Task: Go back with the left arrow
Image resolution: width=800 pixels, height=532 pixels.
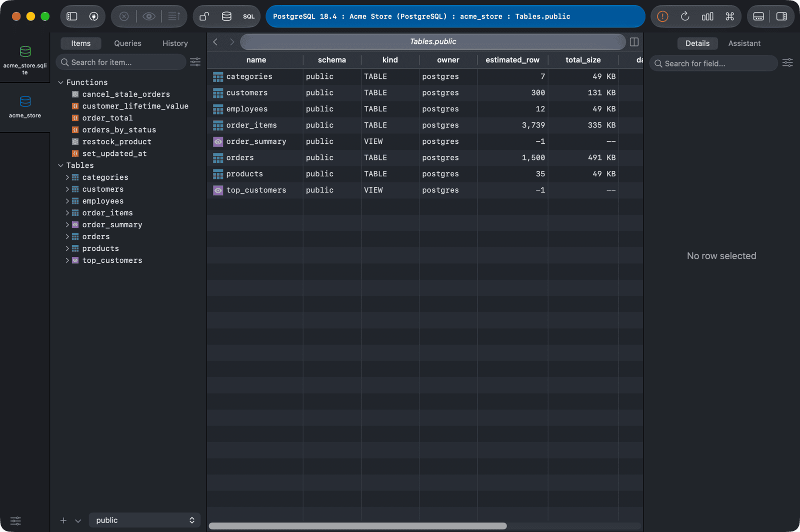Action: tap(215, 42)
